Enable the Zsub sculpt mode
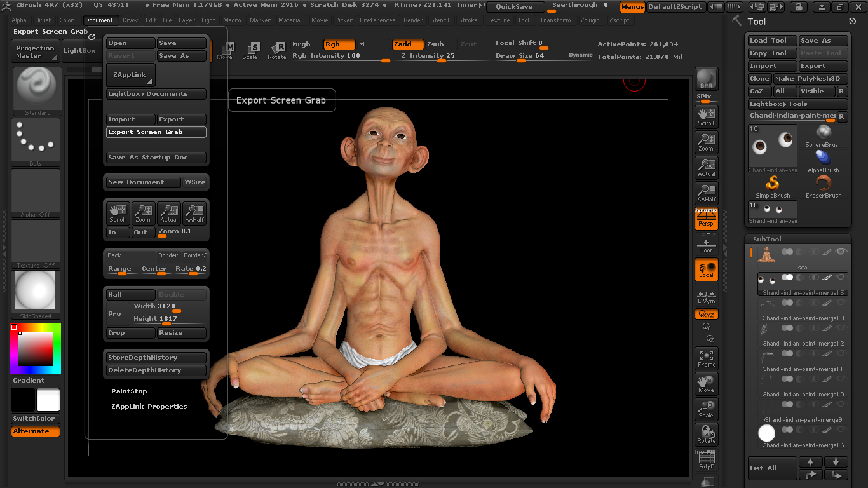Screen dimensions: 868x488 440,44
